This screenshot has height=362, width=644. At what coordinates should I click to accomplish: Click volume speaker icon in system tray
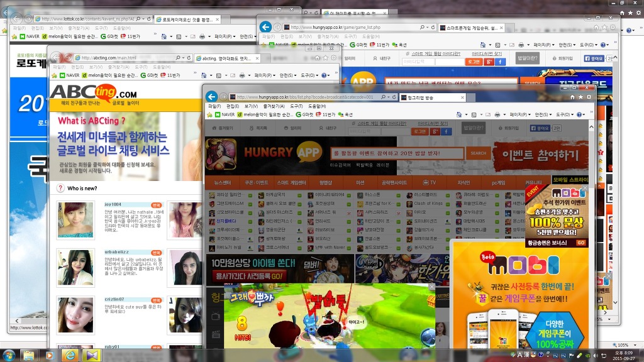596,356
